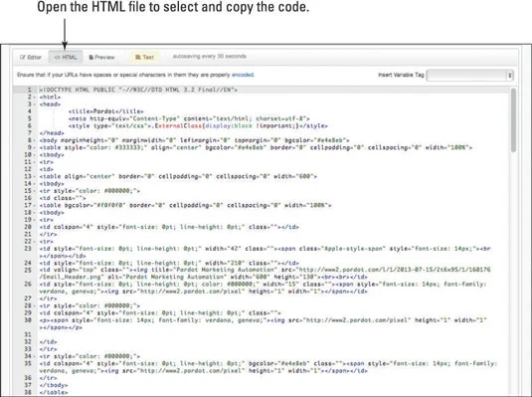This screenshot has width=532, height=397.
Task: Open the Insert Variable Tag dropdown
Action: point(470,75)
